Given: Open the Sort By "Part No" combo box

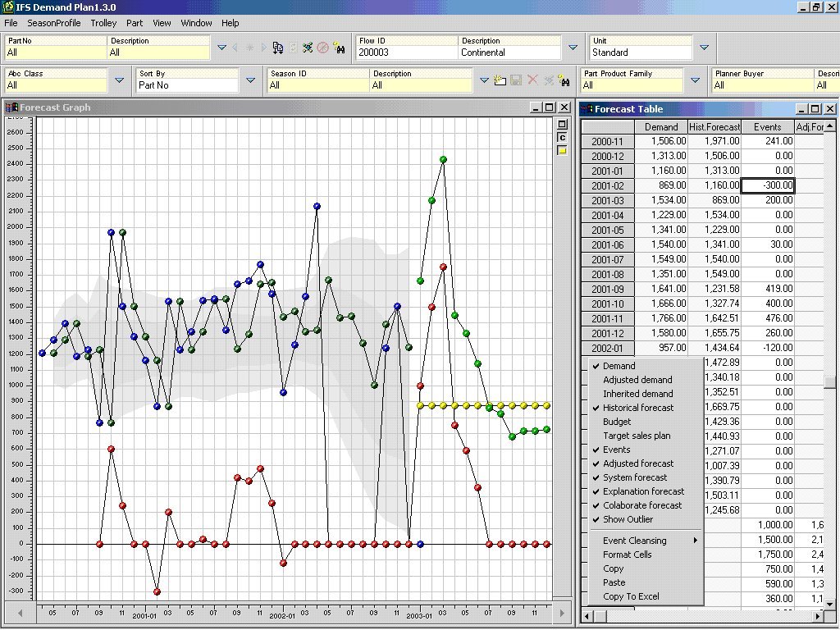Looking at the screenshot, I should click(x=187, y=85).
